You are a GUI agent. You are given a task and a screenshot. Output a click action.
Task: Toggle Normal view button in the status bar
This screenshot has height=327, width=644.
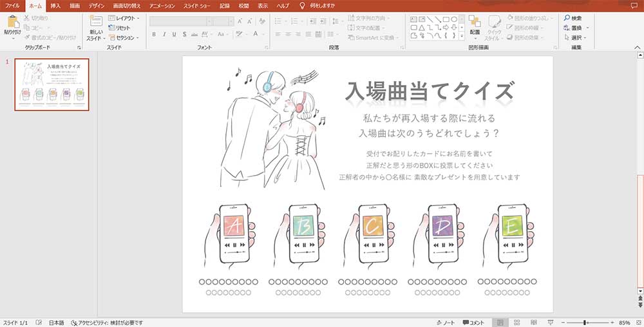pos(500,322)
